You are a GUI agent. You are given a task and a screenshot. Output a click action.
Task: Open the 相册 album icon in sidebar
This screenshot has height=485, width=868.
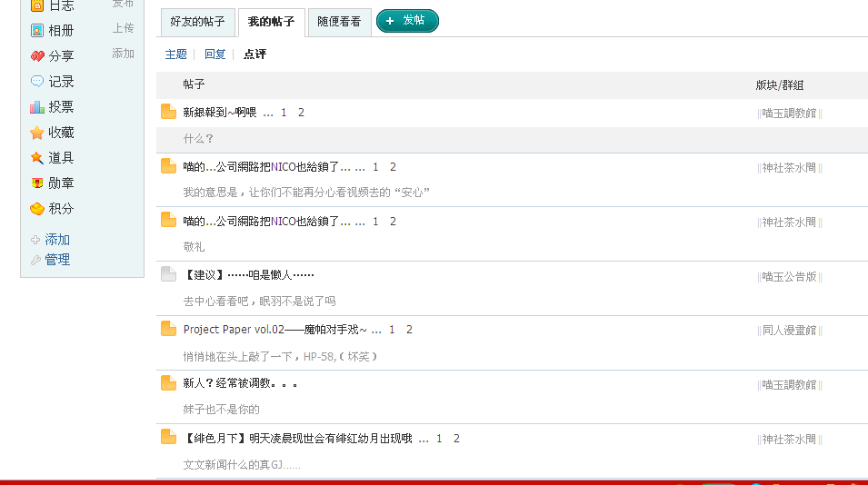[x=37, y=30]
